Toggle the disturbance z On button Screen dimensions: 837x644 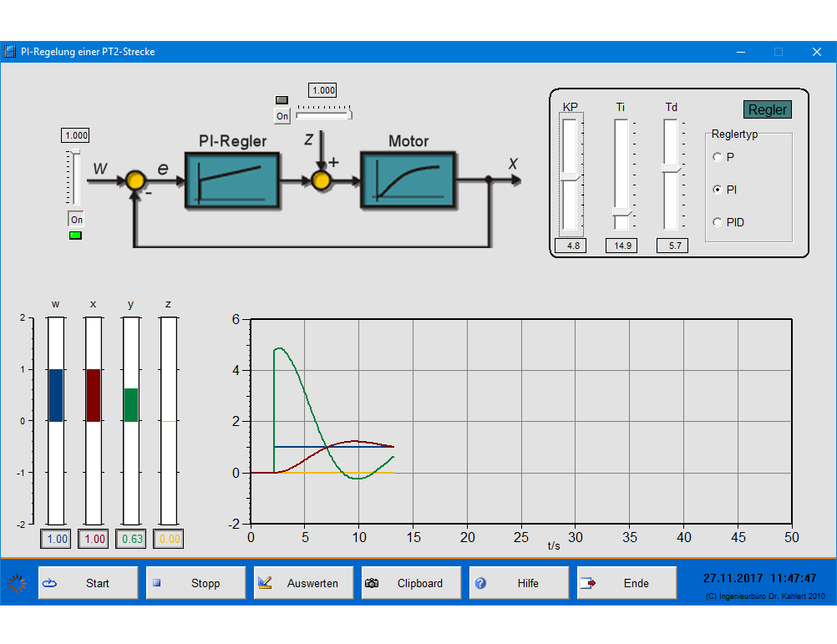click(x=282, y=116)
